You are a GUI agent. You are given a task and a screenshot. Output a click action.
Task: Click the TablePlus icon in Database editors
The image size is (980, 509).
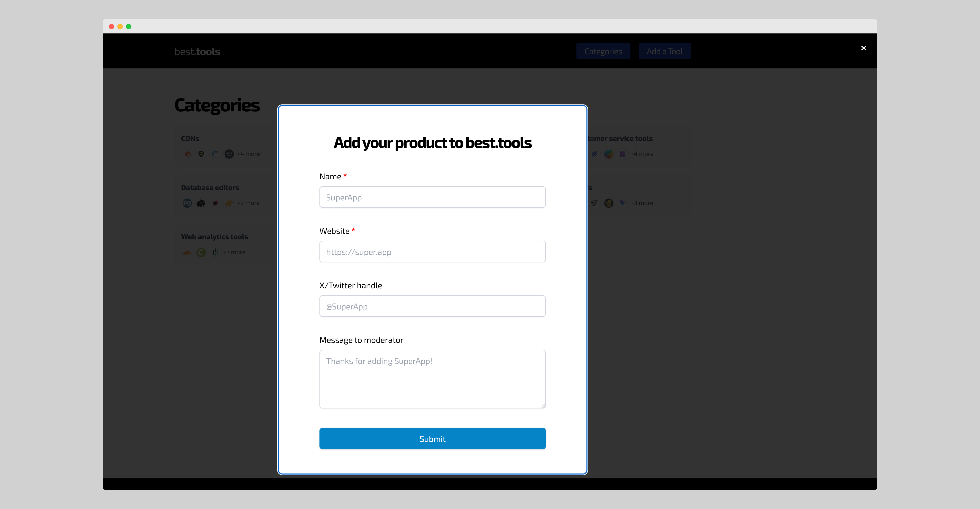tap(215, 203)
